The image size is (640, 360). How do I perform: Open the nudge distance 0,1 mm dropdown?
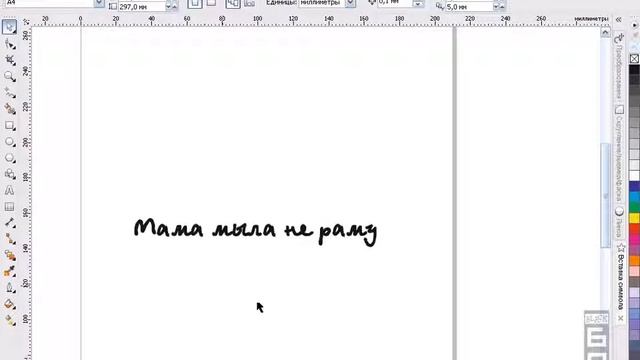click(x=418, y=4)
